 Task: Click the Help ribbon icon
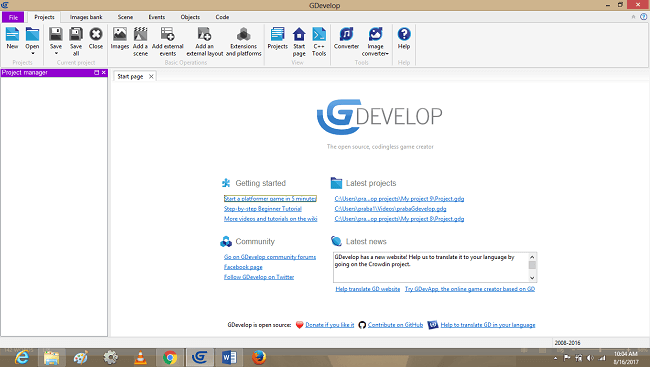(404, 38)
